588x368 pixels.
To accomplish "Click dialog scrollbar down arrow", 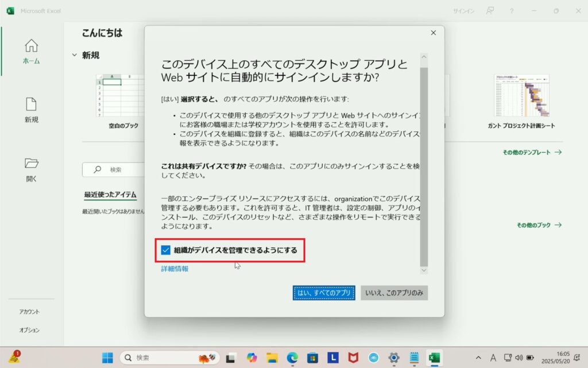I will click(x=424, y=270).
